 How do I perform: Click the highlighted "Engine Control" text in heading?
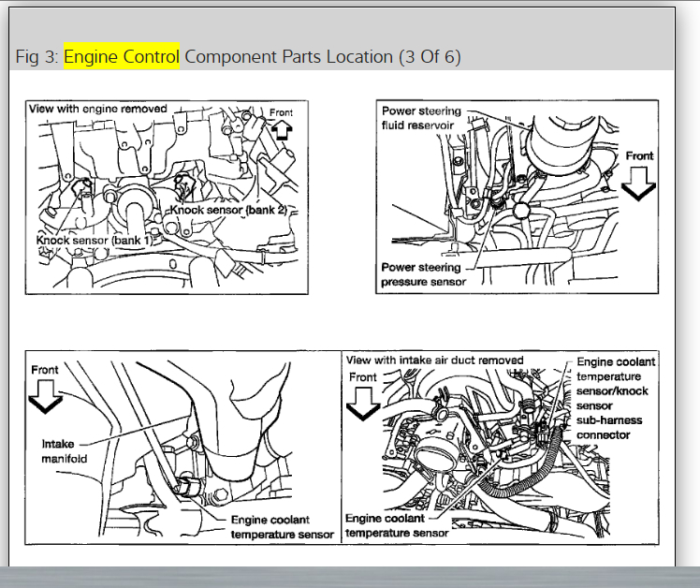coord(122,56)
